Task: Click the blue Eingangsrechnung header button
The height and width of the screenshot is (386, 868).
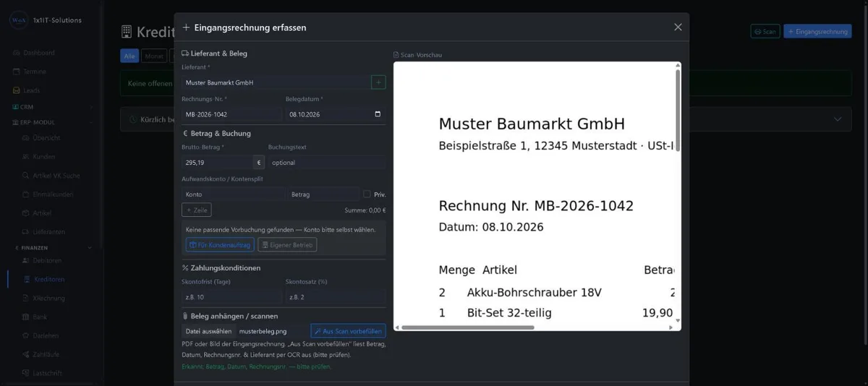Action: (x=817, y=31)
